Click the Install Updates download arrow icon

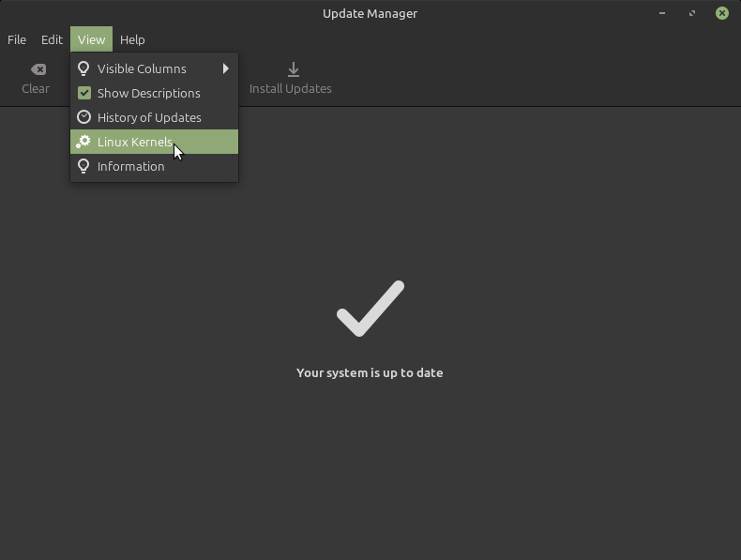coord(293,69)
